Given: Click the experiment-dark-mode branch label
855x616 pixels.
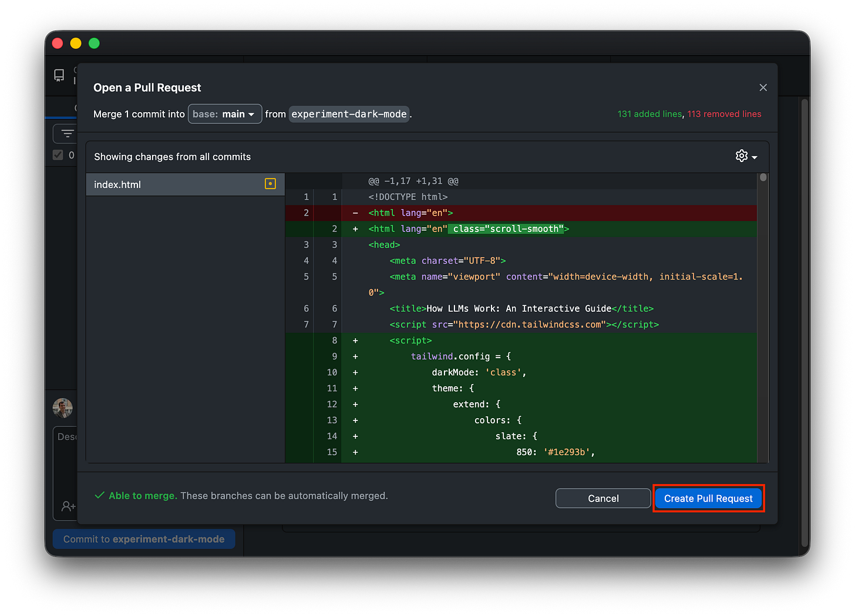Looking at the screenshot, I should coord(349,114).
